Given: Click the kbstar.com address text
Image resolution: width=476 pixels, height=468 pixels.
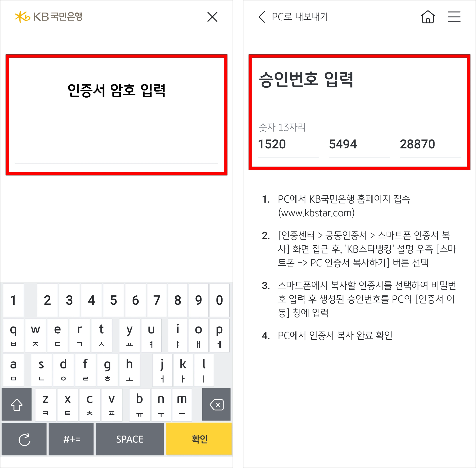Looking at the screenshot, I should [316, 213].
